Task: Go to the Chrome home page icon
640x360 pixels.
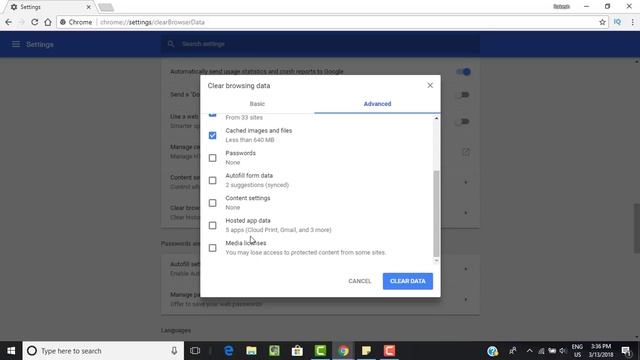Action: [48, 22]
